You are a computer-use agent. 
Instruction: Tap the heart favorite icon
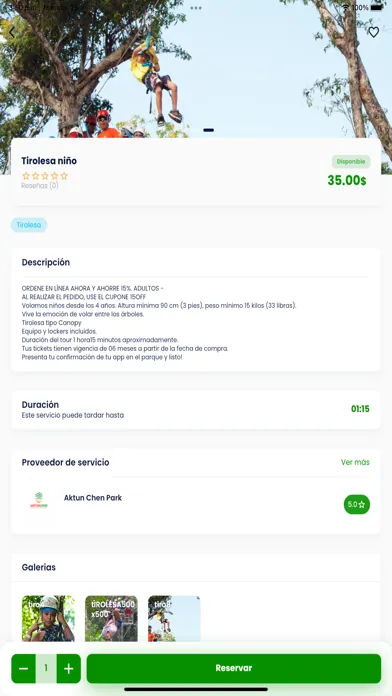tap(374, 32)
